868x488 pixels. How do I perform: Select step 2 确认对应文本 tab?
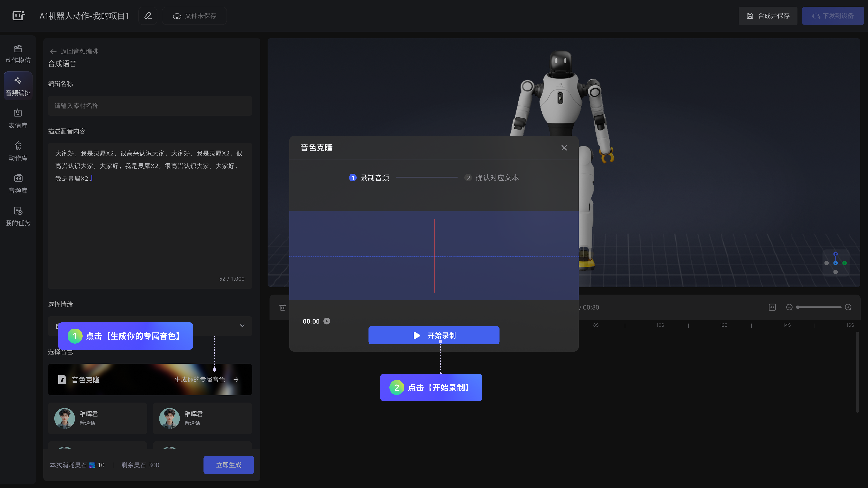click(492, 178)
